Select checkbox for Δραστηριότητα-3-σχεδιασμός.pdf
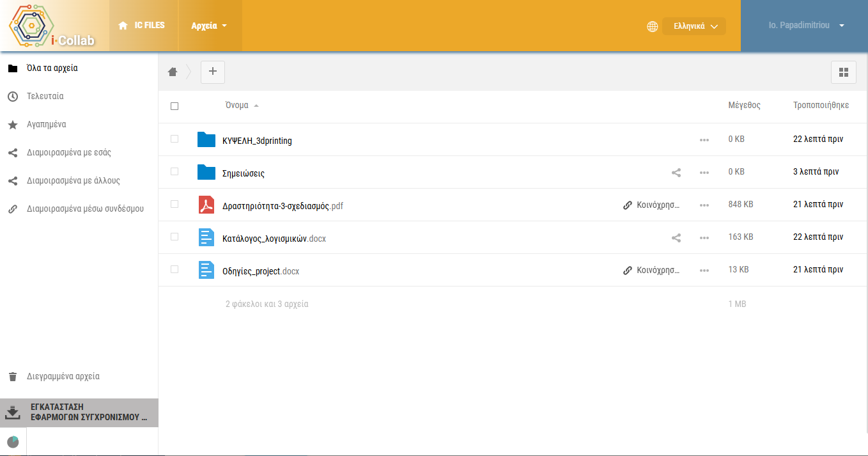Image resolution: width=868 pixels, height=456 pixels. coord(174,204)
